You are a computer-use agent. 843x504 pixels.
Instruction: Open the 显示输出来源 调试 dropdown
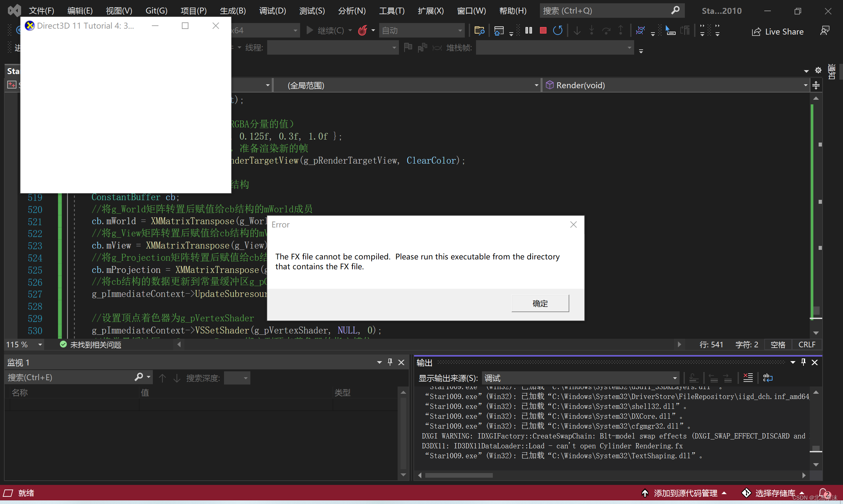click(x=580, y=378)
